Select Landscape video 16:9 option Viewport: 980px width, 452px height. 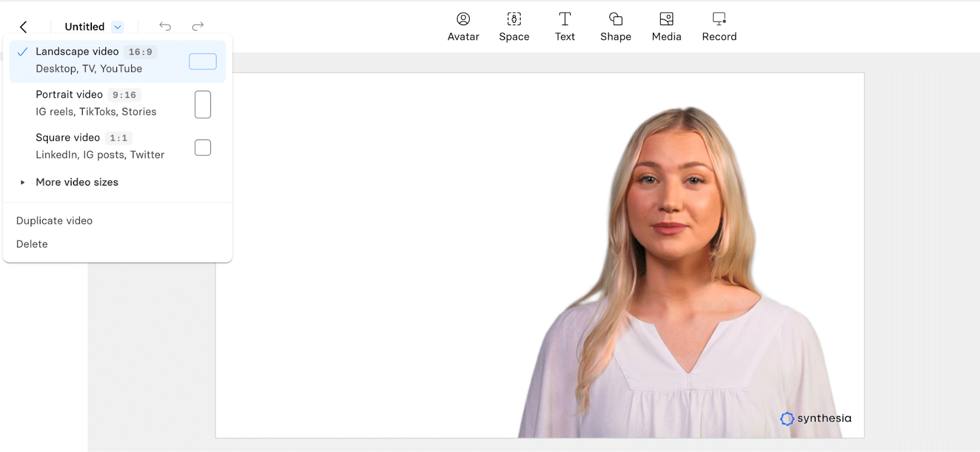[118, 61]
